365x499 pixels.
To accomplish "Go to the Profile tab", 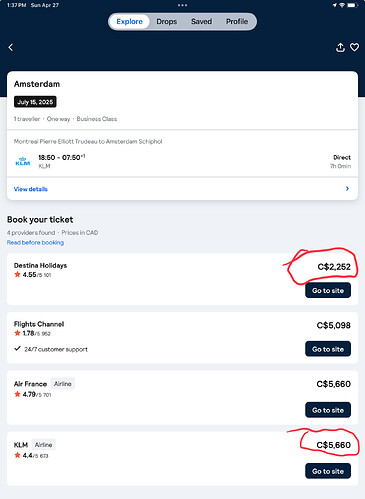I will 237,22.
